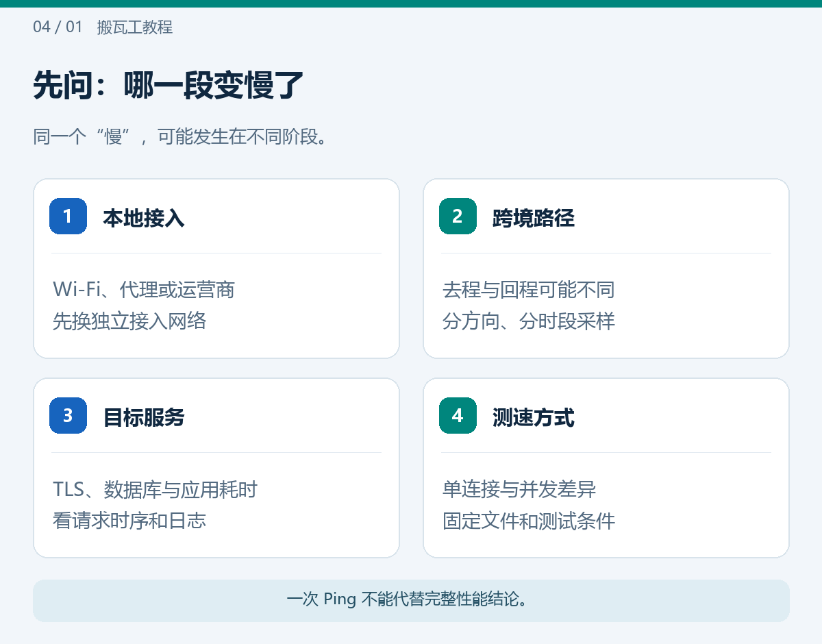The width and height of the screenshot is (822, 644).
Task: Click the page number 04 / 01
Action: (58, 27)
